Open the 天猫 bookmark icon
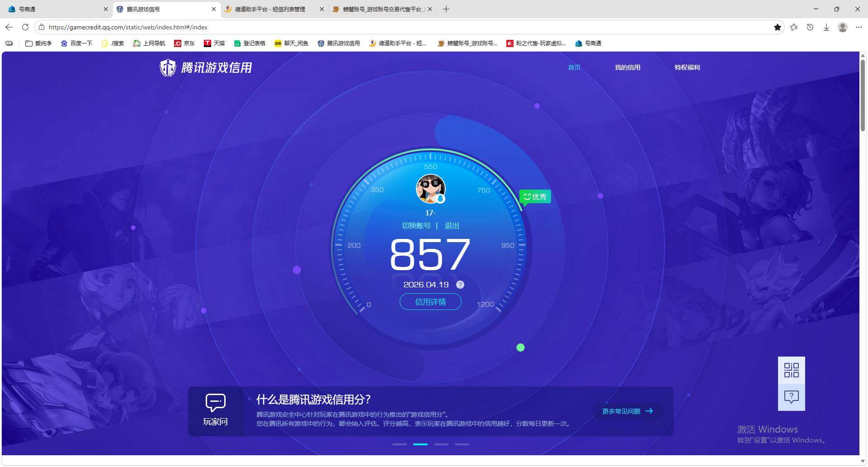The width and height of the screenshot is (868, 467). pos(208,43)
